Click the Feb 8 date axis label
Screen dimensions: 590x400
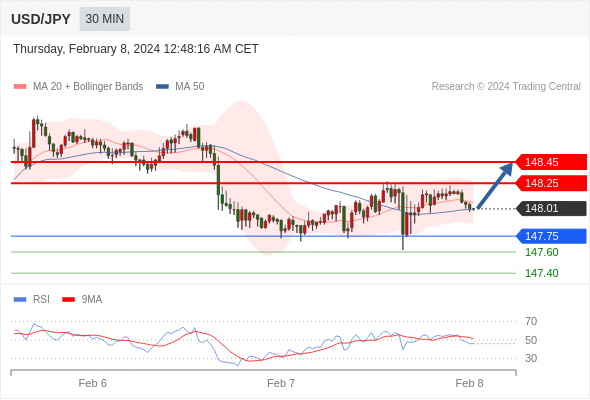470,383
